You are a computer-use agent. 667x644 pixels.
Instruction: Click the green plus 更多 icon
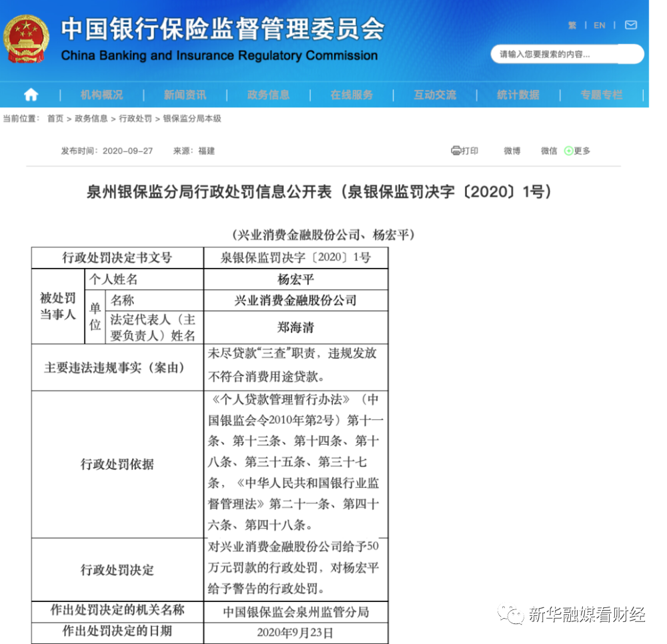[x=568, y=151]
